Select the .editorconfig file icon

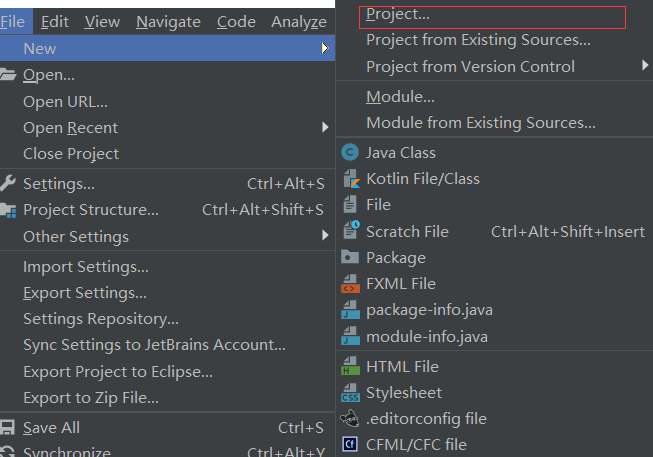(x=350, y=418)
